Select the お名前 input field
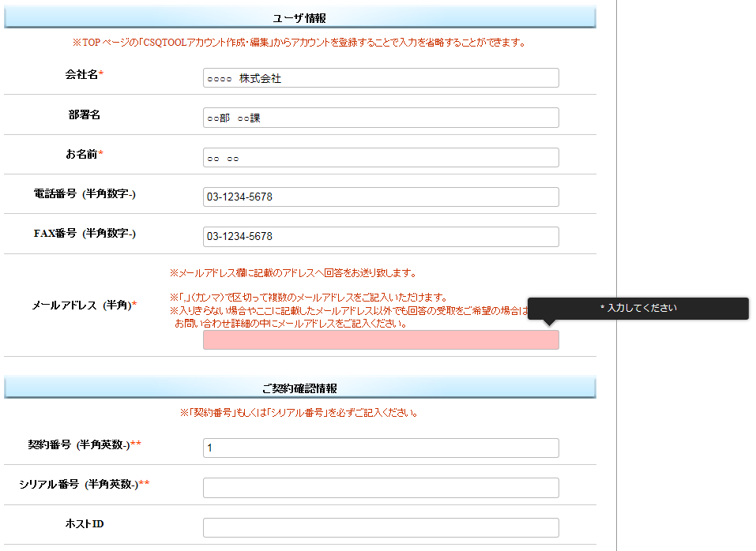Screen dimensions: 756x551 click(x=380, y=158)
